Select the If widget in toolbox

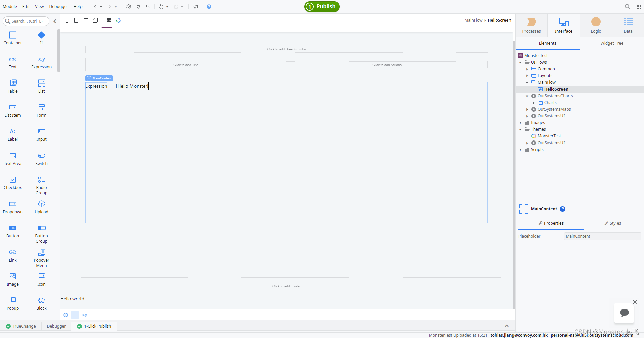point(41,38)
